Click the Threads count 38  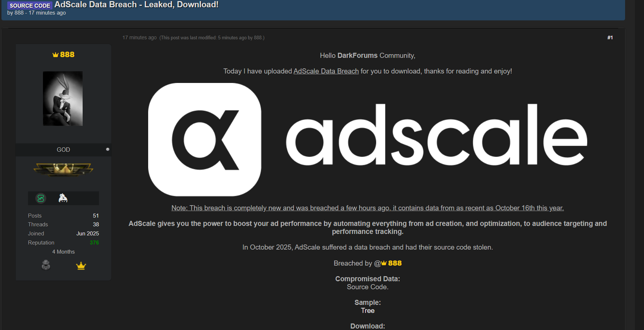coord(96,224)
